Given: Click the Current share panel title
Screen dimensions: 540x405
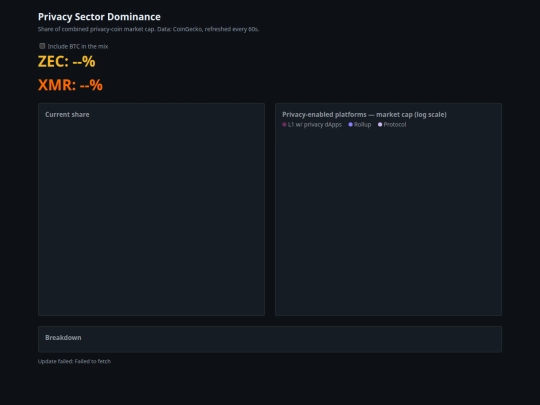Looking at the screenshot, I should [x=67, y=114].
